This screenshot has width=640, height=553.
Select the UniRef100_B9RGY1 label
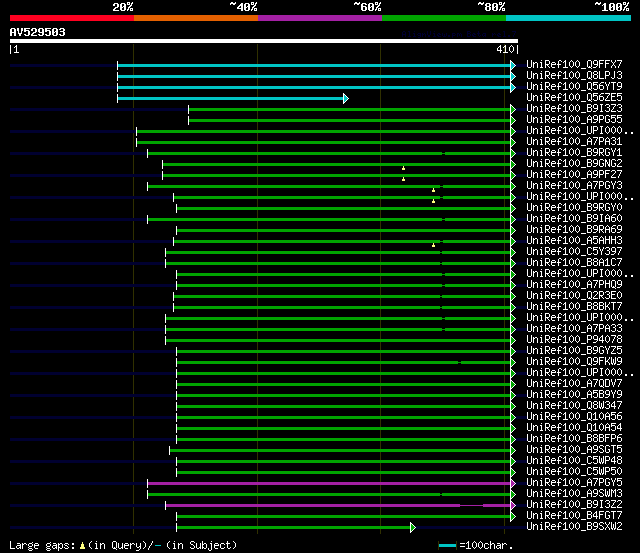pos(574,152)
